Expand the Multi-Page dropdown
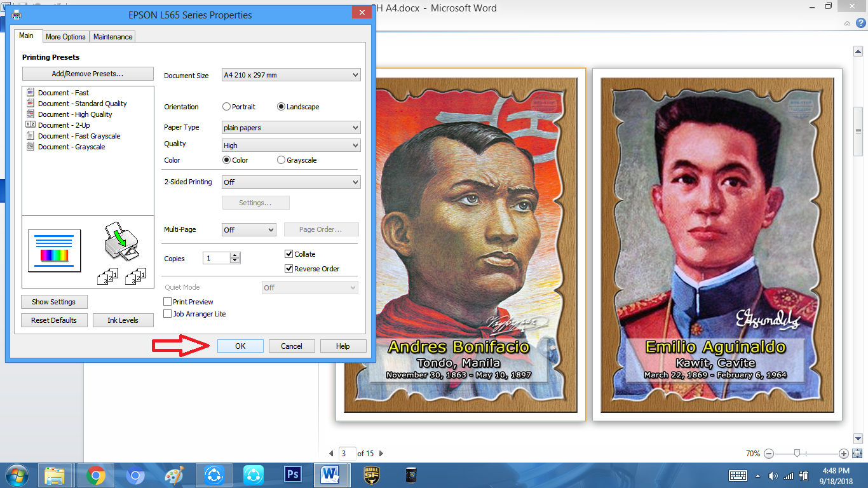The height and width of the screenshot is (488, 868). coord(249,230)
